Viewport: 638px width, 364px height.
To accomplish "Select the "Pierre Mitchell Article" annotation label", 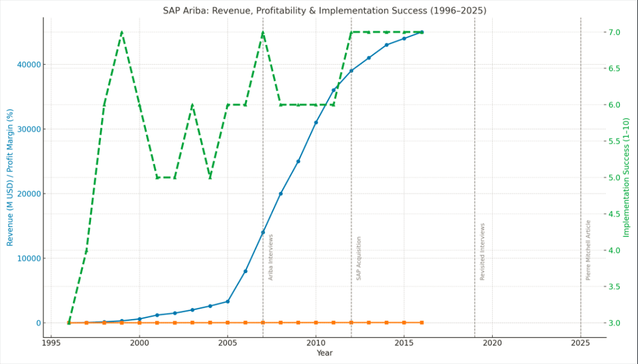I will coord(588,249).
